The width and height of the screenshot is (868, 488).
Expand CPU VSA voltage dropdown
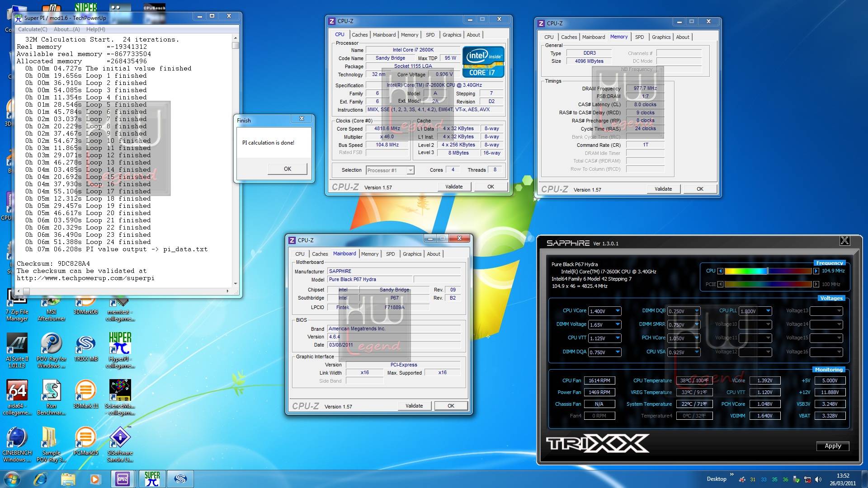pos(697,352)
